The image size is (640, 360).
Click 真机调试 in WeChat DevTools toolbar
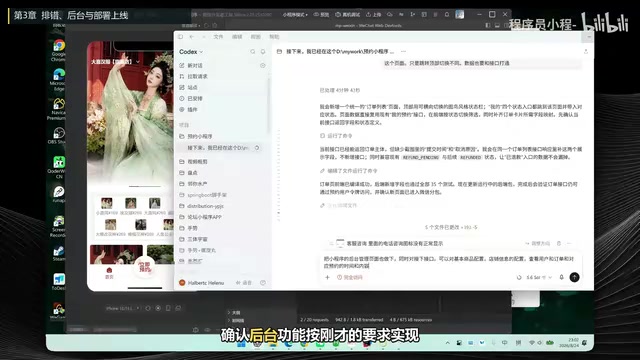tap(348, 14)
